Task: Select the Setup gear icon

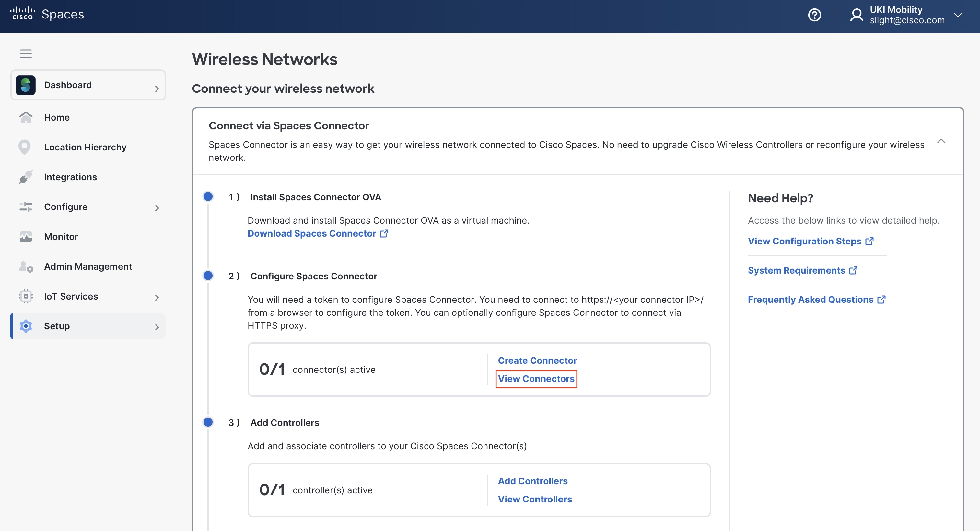Action: [26, 326]
